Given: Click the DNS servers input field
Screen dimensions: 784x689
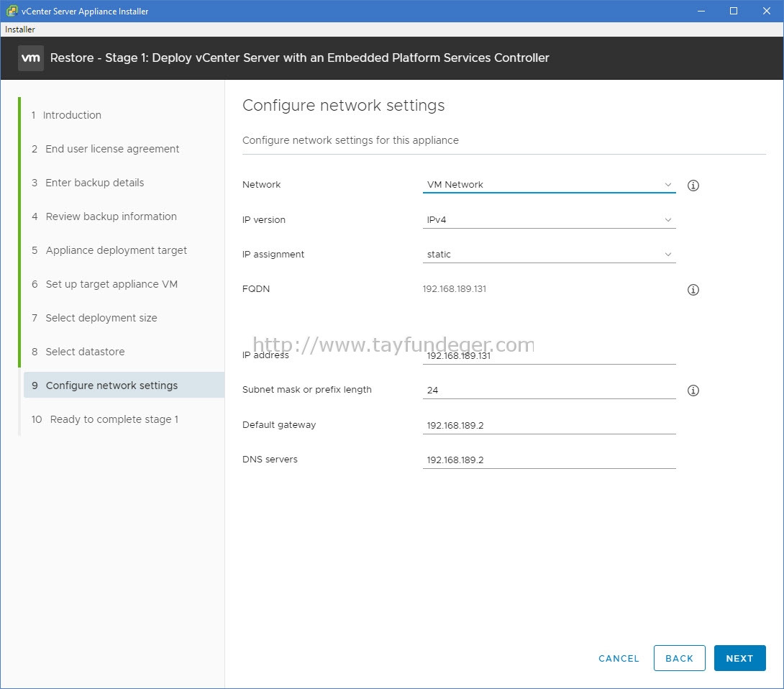Looking at the screenshot, I should point(549,460).
